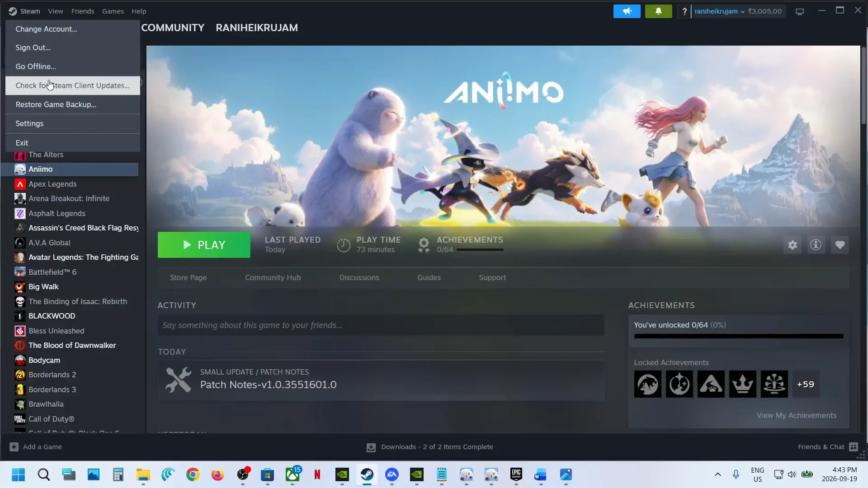The image size is (868, 488).
Task: Show hidden system tray icons chevron
Action: coord(717,474)
